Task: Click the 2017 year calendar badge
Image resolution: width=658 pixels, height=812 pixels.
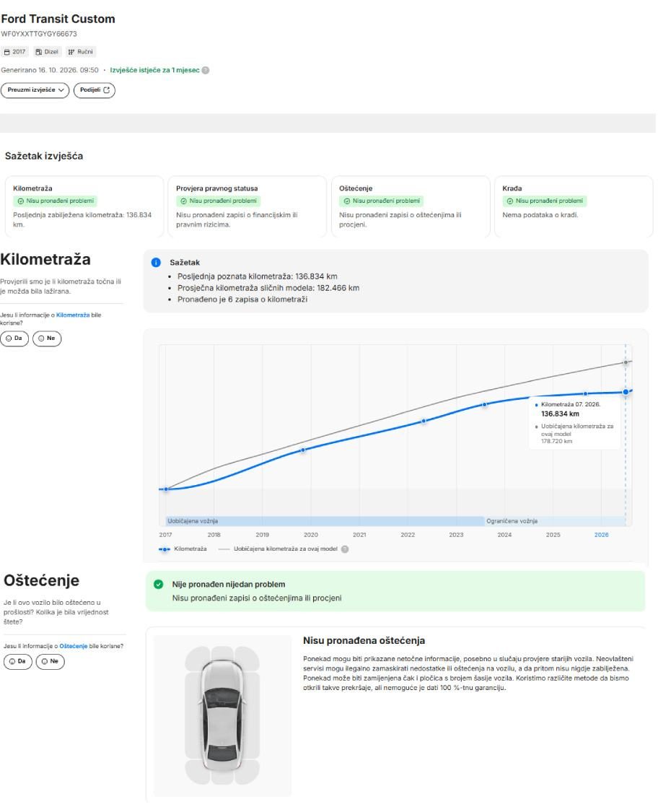Action: tap(15, 52)
